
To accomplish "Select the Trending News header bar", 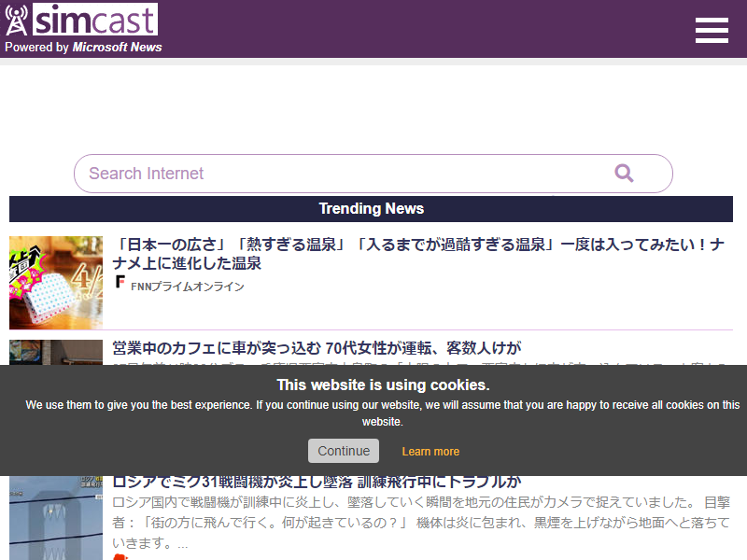I will pos(371,209).
